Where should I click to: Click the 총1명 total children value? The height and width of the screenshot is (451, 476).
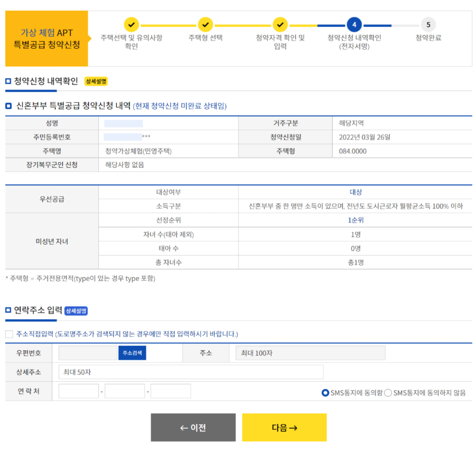(355, 262)
